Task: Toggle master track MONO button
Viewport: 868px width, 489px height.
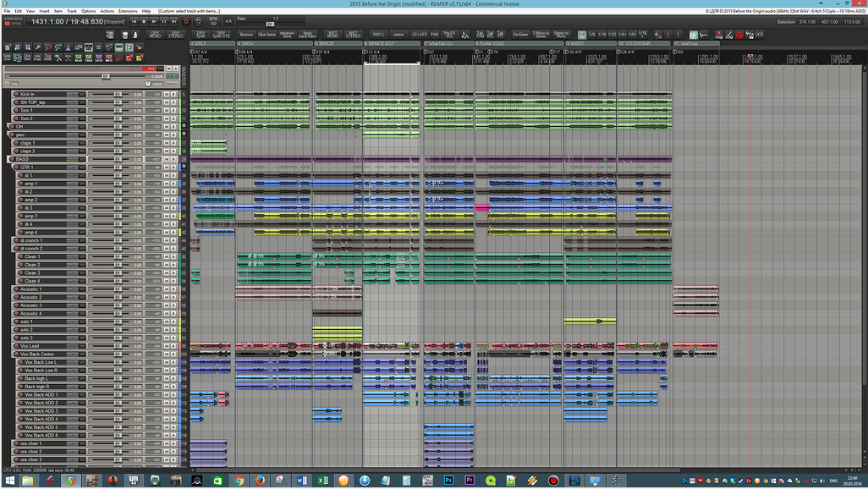Action: pyautogui.click(x=172, y=84)
